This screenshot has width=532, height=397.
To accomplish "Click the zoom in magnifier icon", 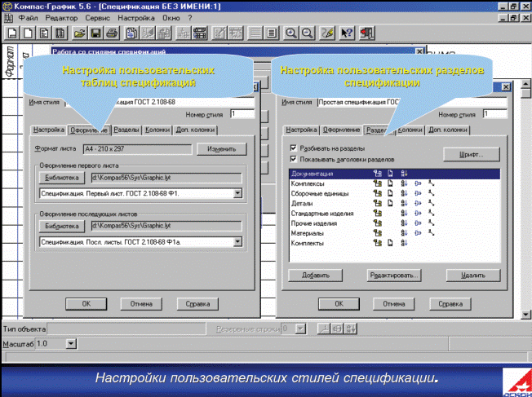I will click(x=290, y=33).
